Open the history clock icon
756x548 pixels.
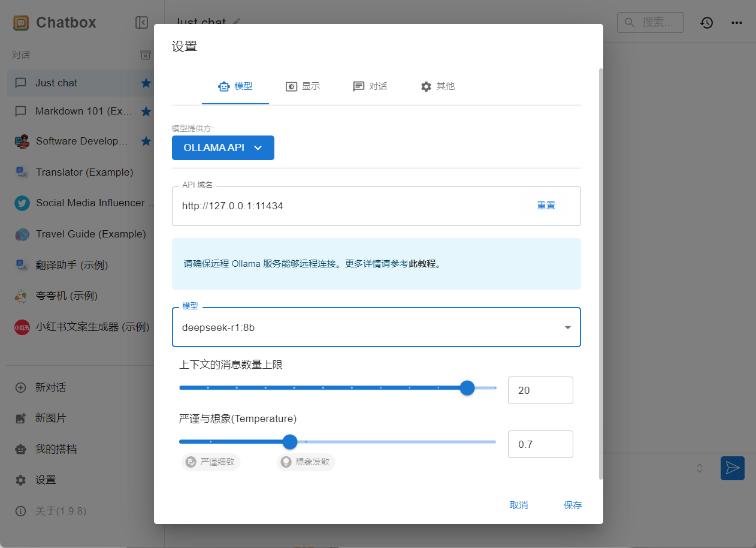(x=707, y=23)
